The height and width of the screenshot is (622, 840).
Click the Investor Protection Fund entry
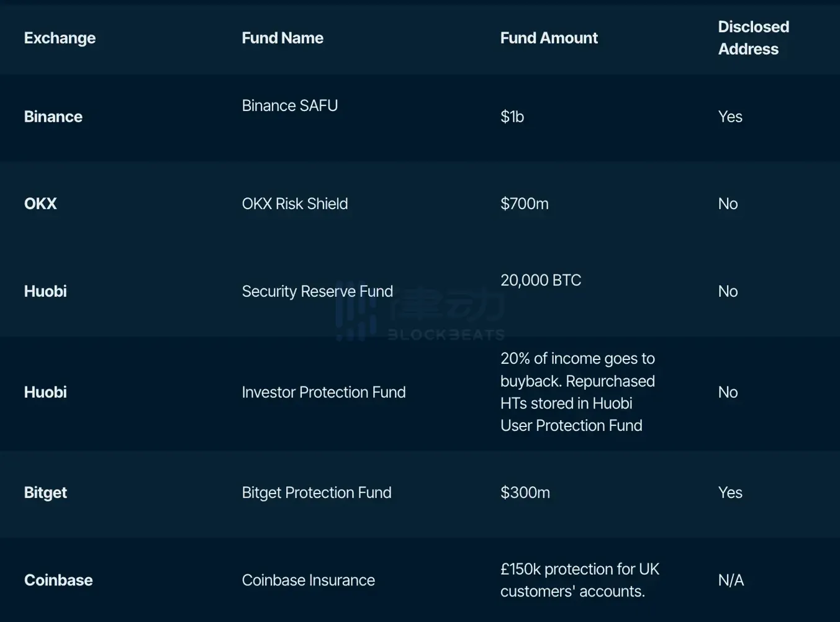click(x=323, y=392)
